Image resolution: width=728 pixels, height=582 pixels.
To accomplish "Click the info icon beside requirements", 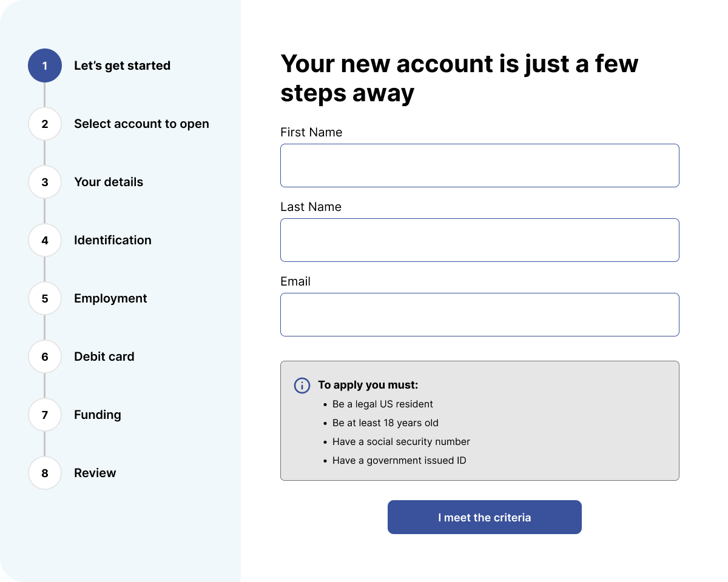I will coord(302,386).
